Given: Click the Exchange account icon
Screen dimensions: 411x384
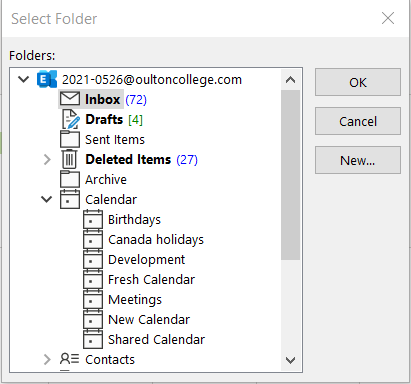Looking at the screenshot, I should click(47, 79).
